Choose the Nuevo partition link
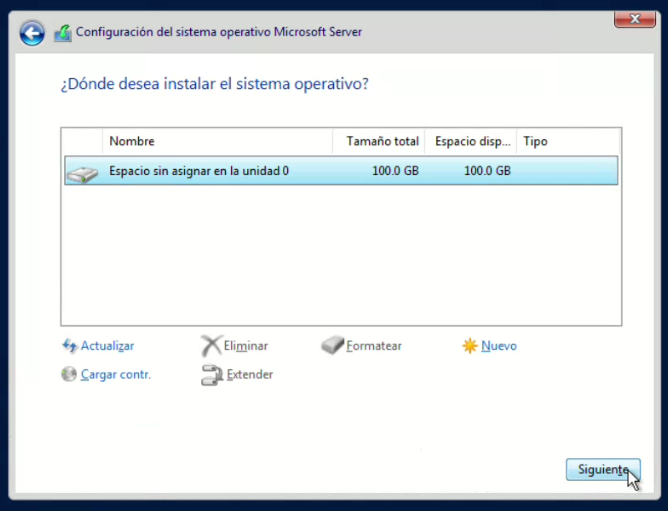Screen dimensions: 668x511 coord(498,346)
